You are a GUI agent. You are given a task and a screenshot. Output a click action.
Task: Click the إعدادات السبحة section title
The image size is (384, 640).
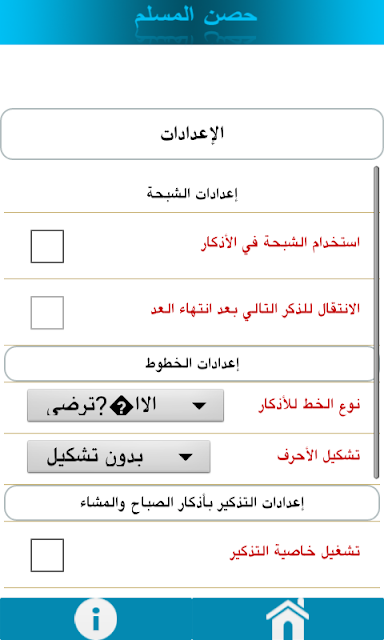pyautogui.click(x=192, y=193)
